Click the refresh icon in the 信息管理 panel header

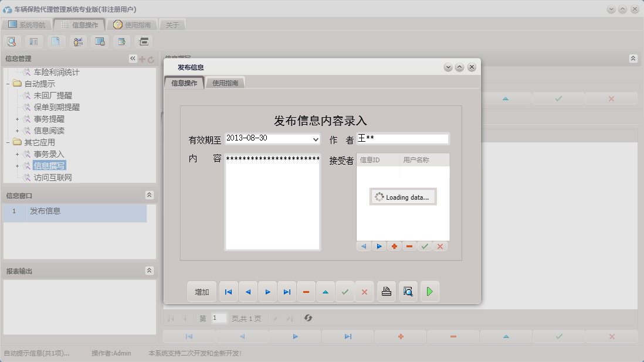click(x=151, y=58)
